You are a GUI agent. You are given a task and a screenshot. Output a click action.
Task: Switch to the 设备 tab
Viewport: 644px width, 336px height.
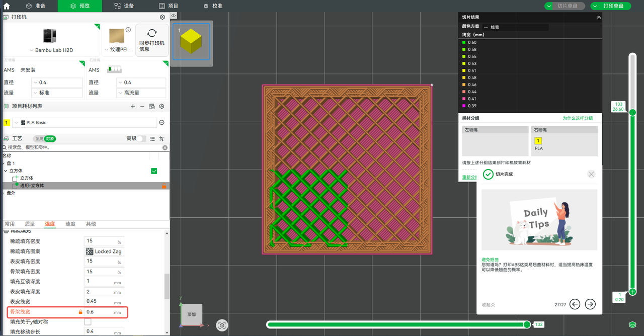(123, 6)
